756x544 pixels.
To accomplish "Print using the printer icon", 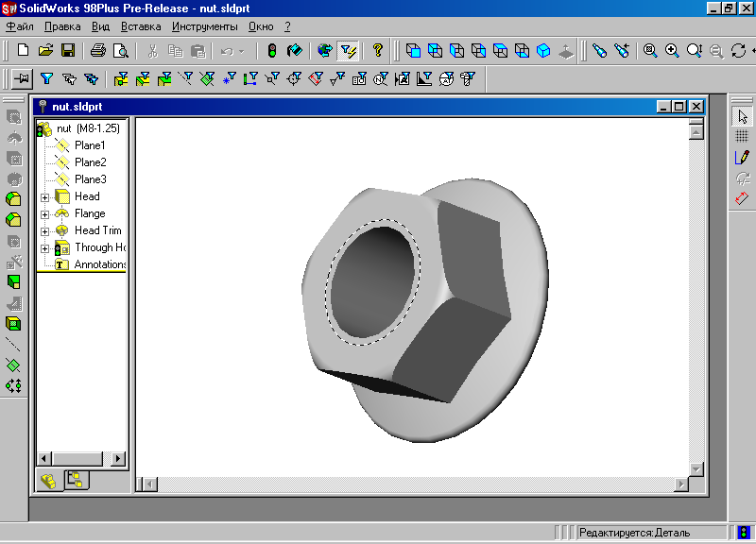I will click(98, 50).
